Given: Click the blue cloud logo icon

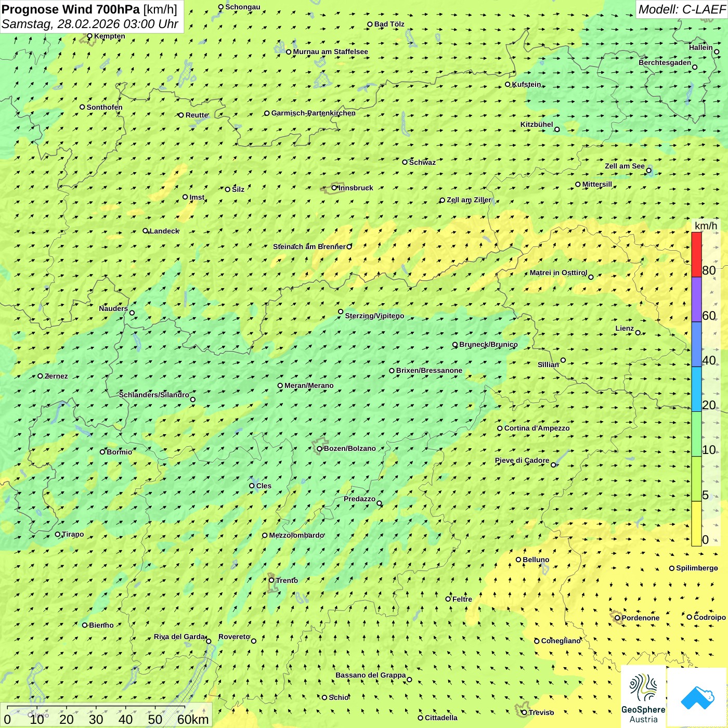Looking at the screenshot, I should click(697, 697).
